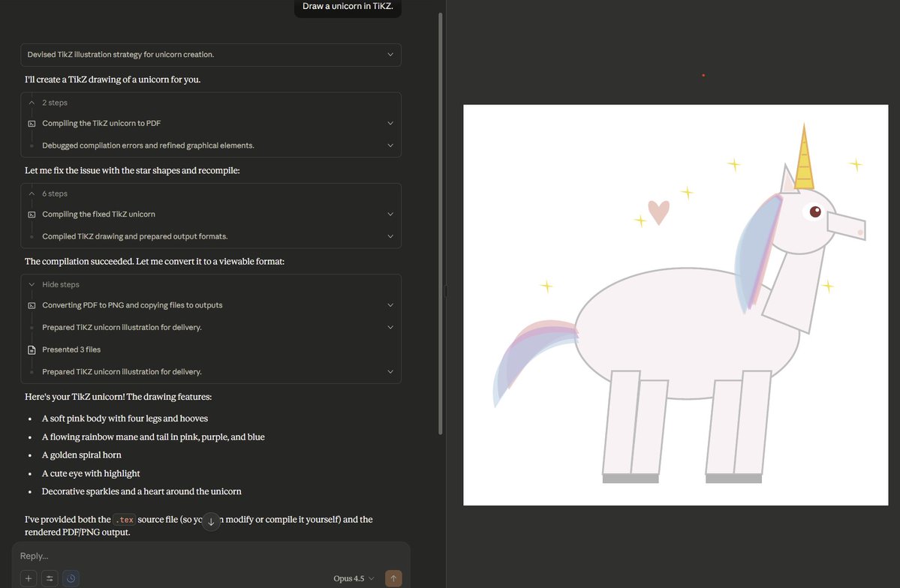Click the Presented 3 files entry
This screenshot has height=588, width=900.
pyautogui.click(x=71, y=349)
